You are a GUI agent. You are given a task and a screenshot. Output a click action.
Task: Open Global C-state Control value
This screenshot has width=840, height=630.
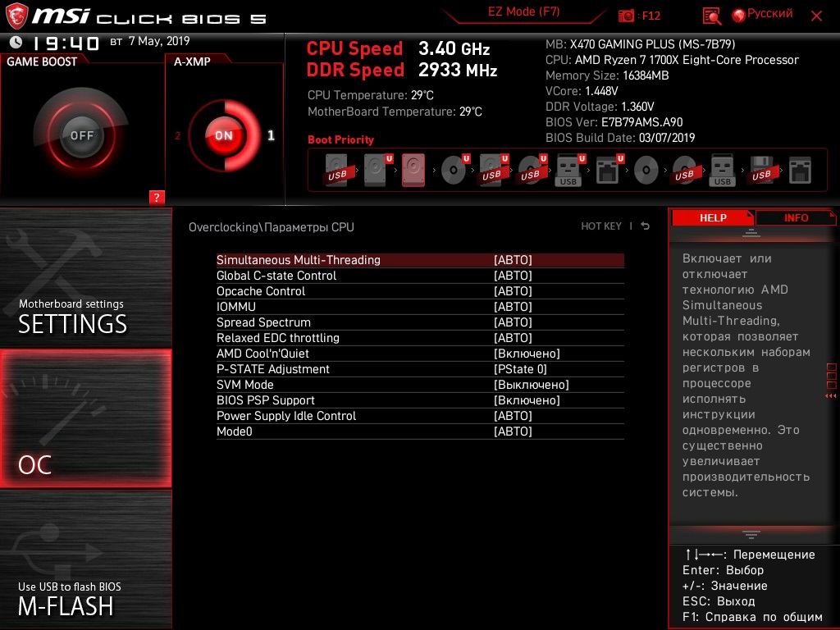(x=513, y=276)
